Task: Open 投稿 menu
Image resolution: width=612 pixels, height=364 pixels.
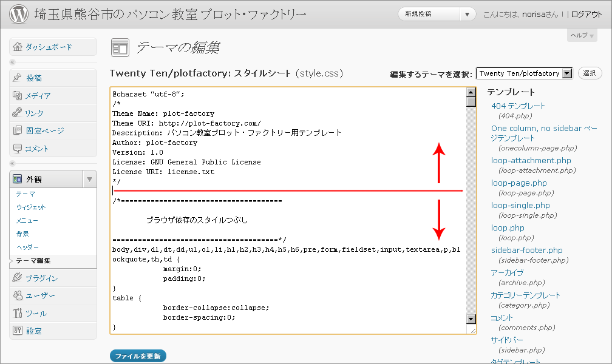Action: click(x=34, y=78)
